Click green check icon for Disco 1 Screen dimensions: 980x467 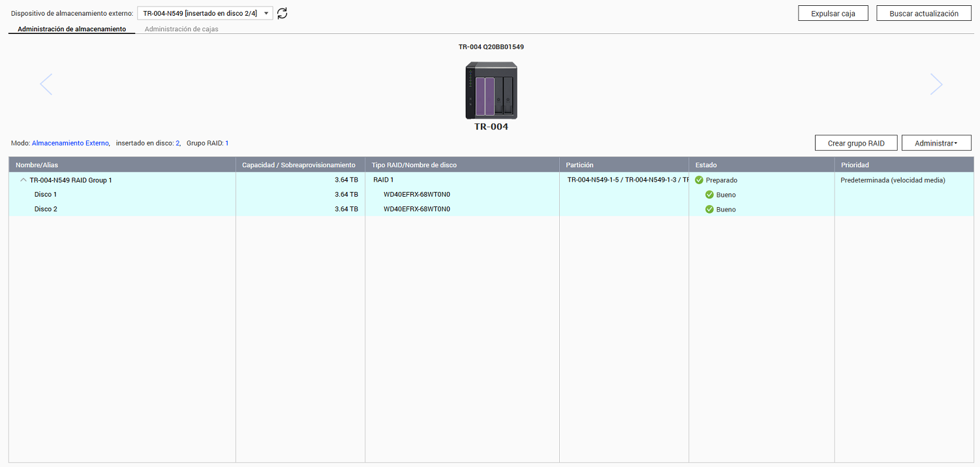click(709, 195)
